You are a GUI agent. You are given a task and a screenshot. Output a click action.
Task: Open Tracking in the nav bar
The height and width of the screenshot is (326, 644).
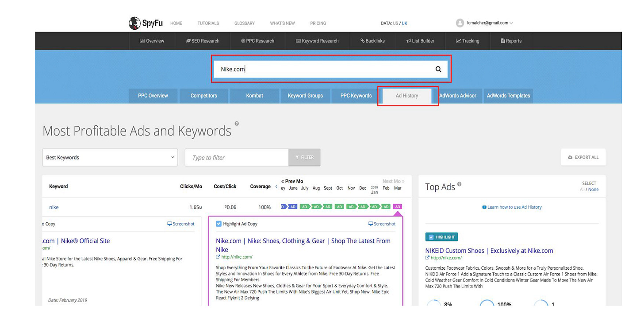coord(468,41)
